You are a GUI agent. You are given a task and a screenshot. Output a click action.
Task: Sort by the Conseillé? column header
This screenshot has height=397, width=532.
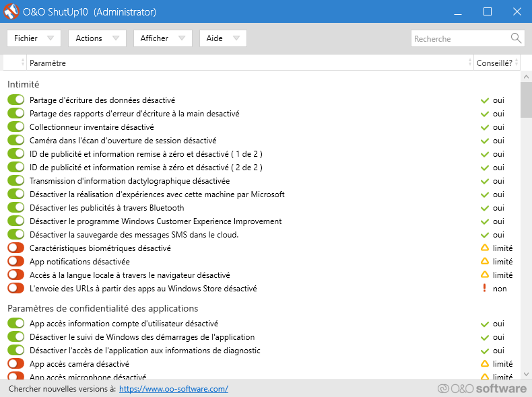tap(497, 63)
